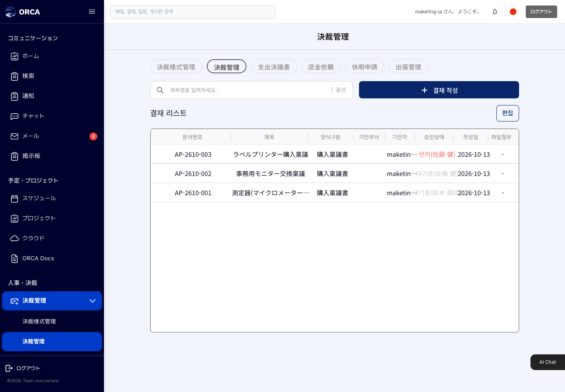Focus the top global search field

193,12
